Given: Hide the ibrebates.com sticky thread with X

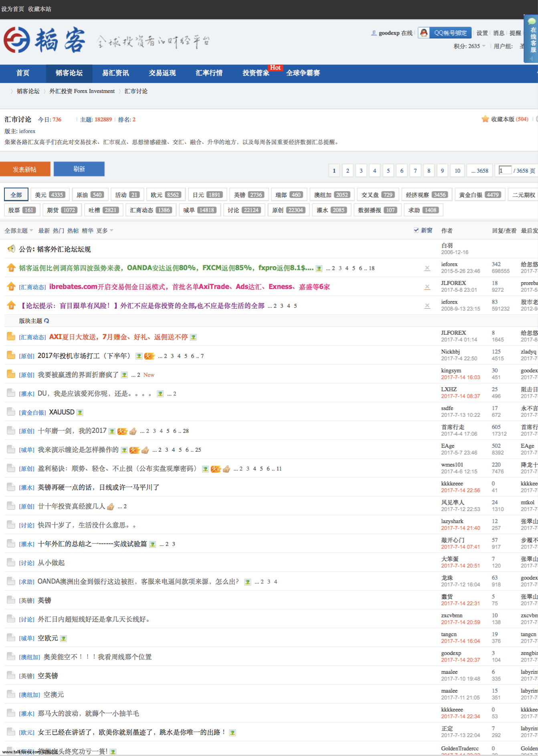Looking at the screenshot, I should (427, 287).
